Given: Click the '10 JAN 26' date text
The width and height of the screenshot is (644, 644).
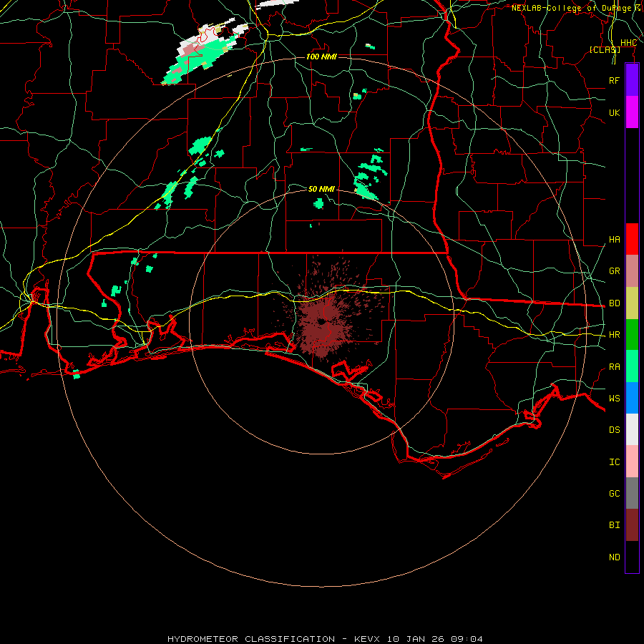Looking at the screenshot, I should [415, 639].
